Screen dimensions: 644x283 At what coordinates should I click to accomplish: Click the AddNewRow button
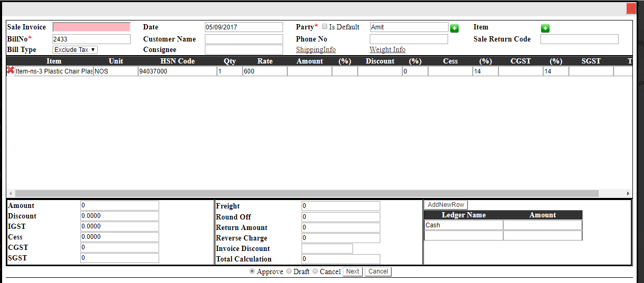445,205
